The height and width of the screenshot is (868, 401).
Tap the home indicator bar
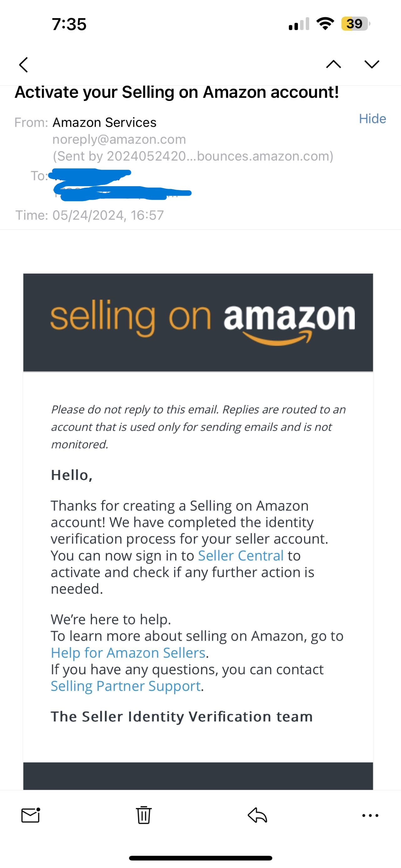point(200,858)
